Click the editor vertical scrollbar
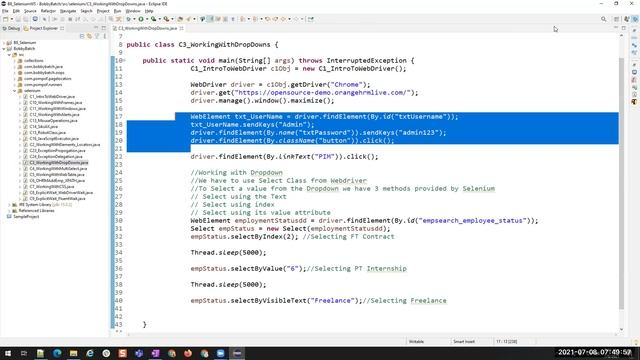 (x=622, y=183)
